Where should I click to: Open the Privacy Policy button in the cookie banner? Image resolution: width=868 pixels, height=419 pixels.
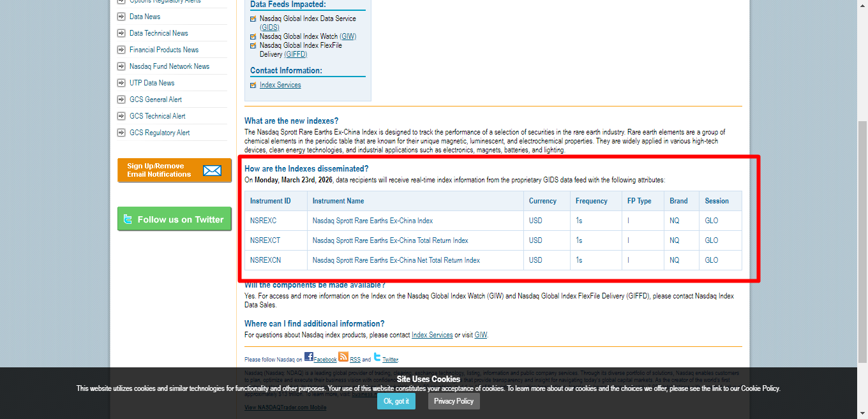(454, 401)
